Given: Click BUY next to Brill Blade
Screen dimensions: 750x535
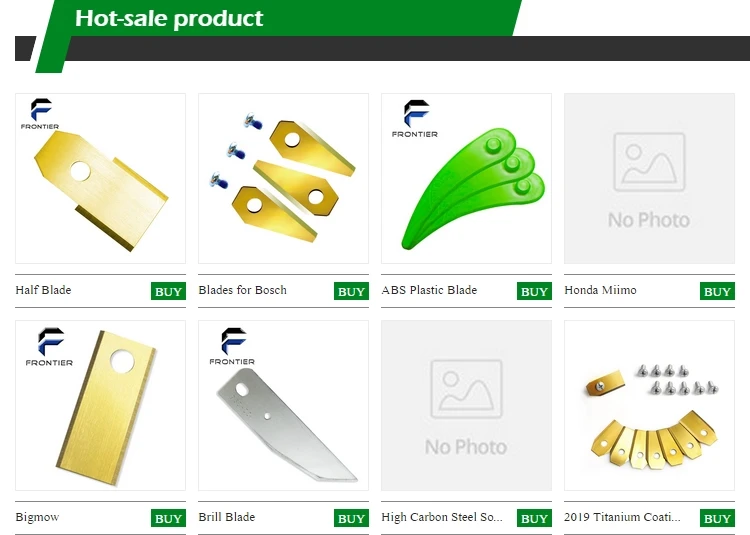Looking at the screenshot, I should 351,518.
